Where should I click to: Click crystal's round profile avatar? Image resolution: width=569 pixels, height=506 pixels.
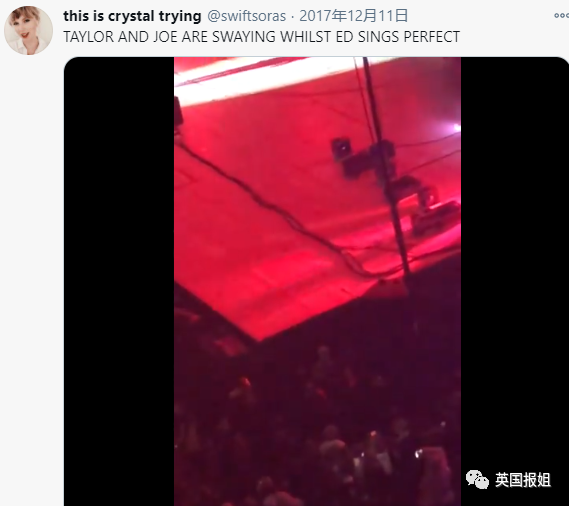(28, 30)
